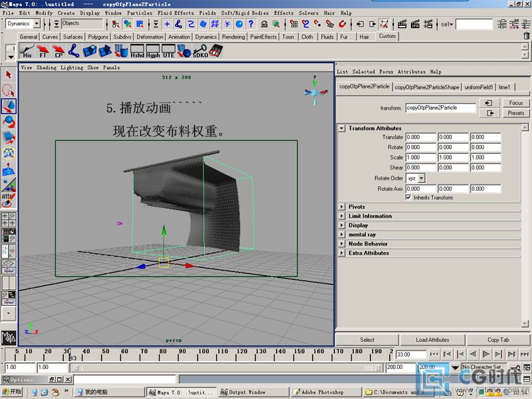Expand the Pivots section
This screenshot has height=399, width=532.
point(342,207)
